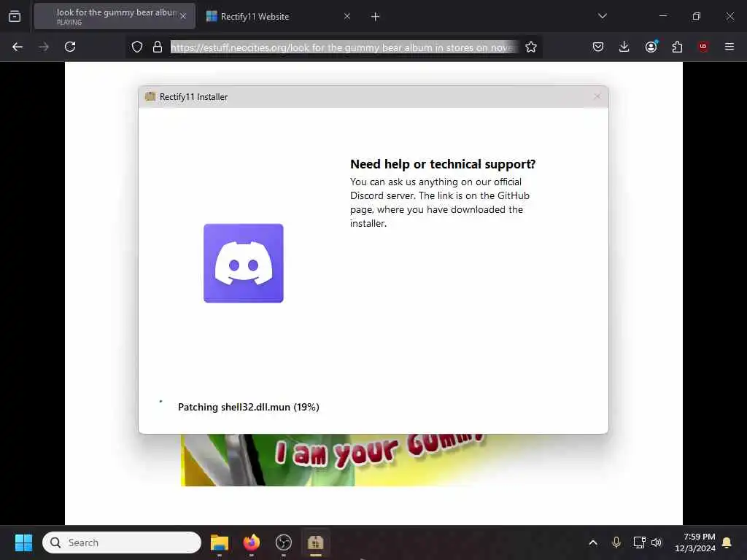Click 'Need help or technical support?' heading
Viewport: 747px width, 560px height.
(x=443, y=164)
